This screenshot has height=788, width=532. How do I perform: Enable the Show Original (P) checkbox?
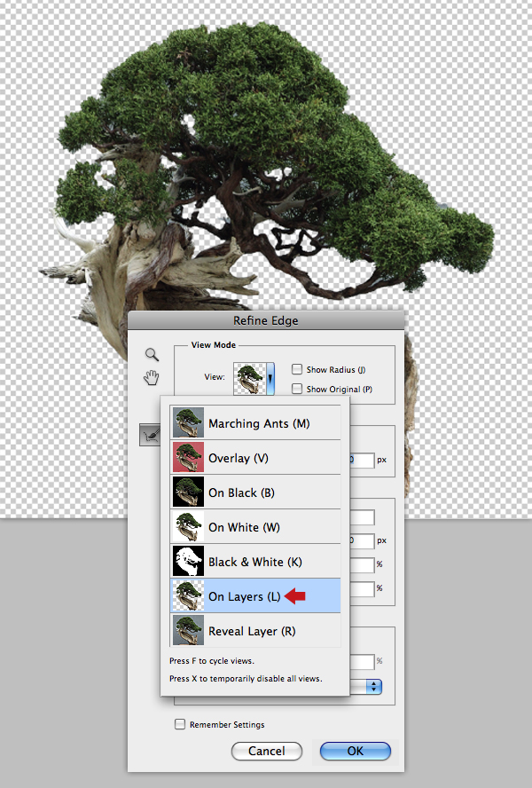[x=297, y=389]
